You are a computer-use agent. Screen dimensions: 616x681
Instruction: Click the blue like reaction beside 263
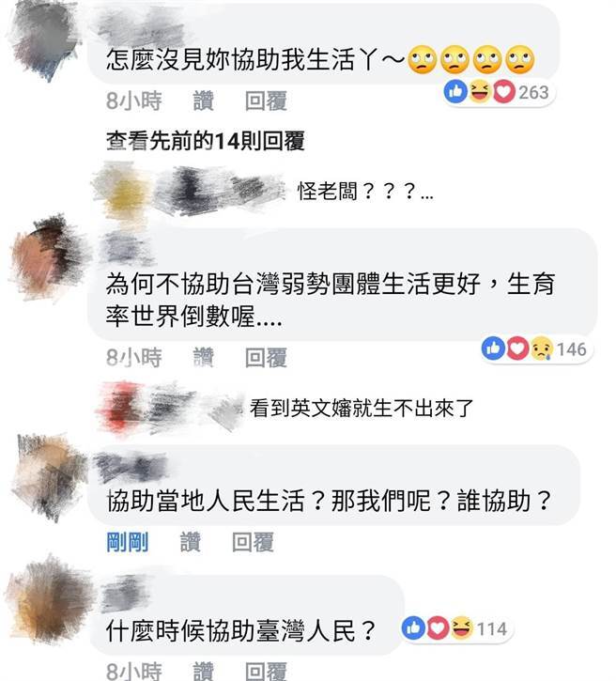(x=455, y=92)
